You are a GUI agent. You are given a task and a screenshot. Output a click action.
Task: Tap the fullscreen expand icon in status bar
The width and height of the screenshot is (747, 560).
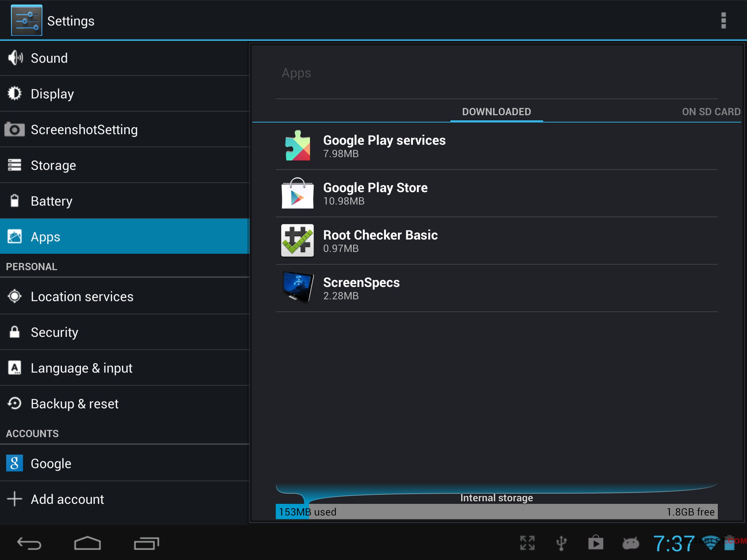coord(527,543)
